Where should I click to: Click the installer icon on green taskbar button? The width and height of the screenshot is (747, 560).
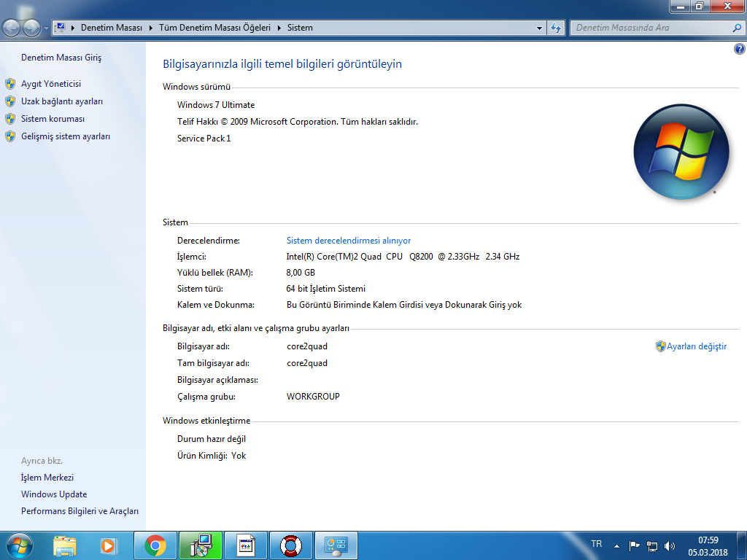pos(201,545)
